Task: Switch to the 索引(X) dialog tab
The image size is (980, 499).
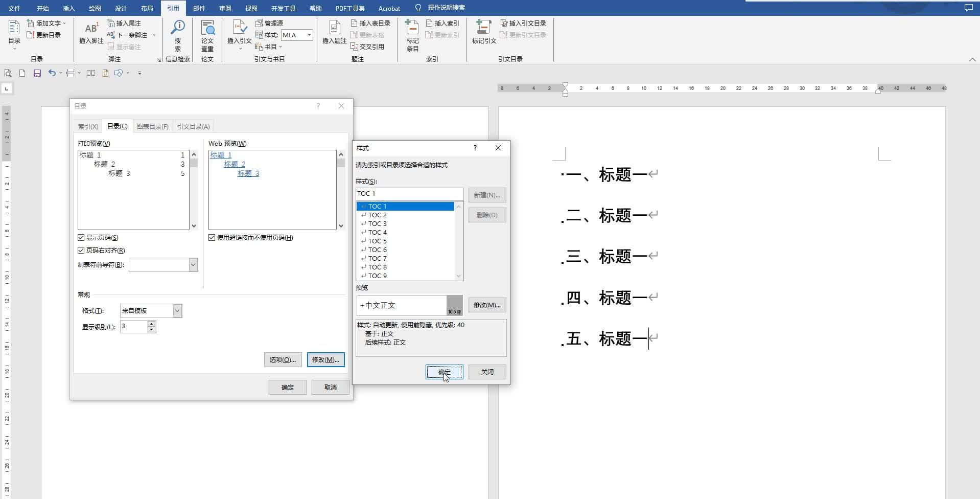Action: click(88, 126)
